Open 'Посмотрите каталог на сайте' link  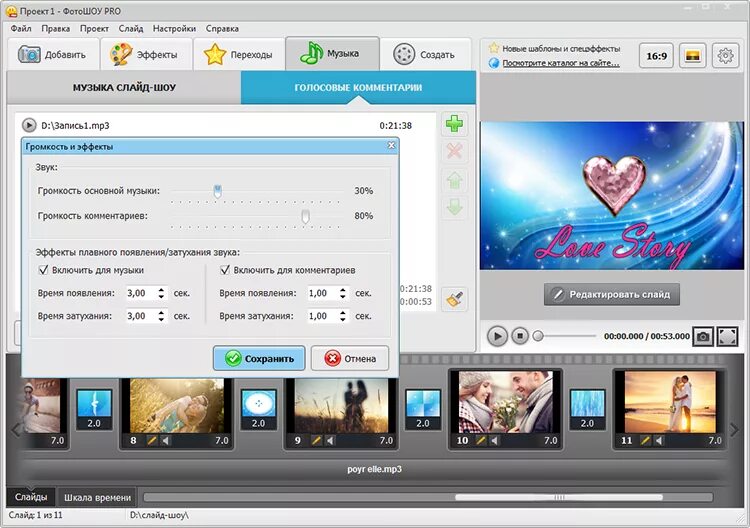(561, 63)
